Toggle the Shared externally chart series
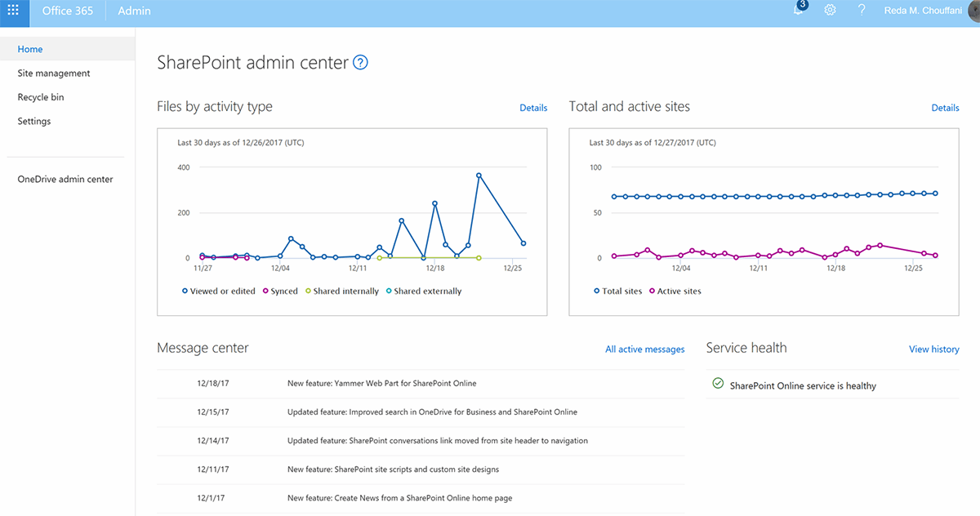Screen dimensions: 980x516 pos(424,291)
